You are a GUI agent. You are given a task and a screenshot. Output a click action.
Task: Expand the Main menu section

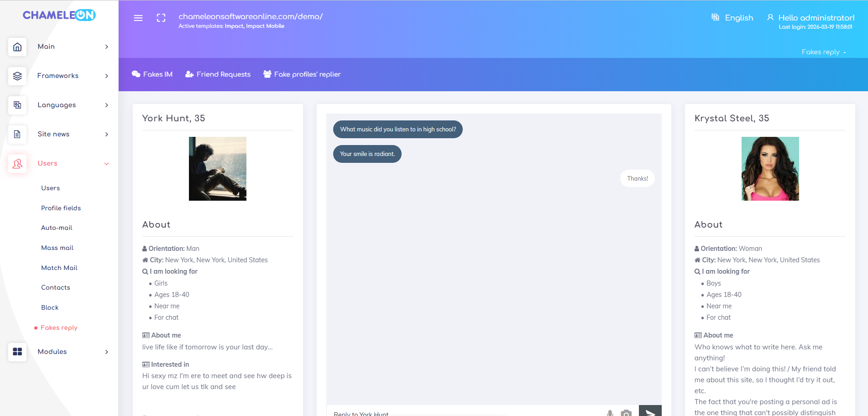[106, 47]
